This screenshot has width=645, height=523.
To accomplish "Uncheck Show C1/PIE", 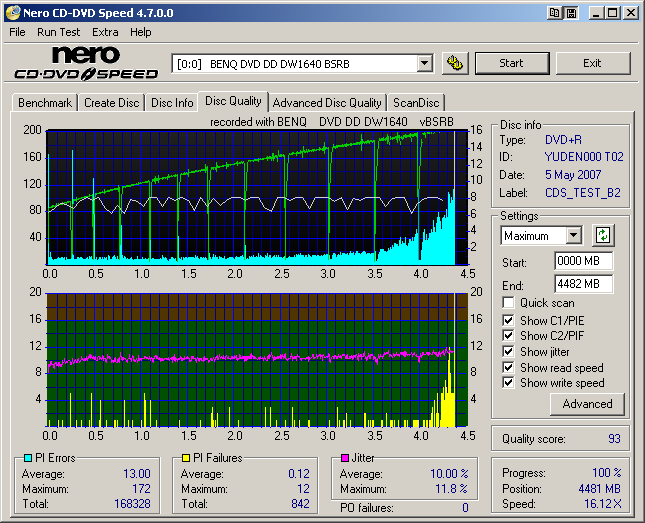I will (x=508, y=320).
